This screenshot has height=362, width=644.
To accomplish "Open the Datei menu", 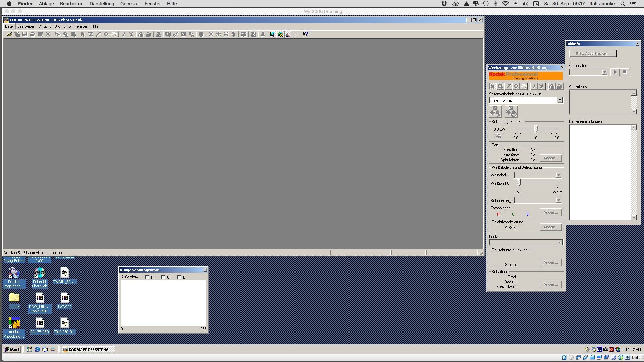I will 9,26.
